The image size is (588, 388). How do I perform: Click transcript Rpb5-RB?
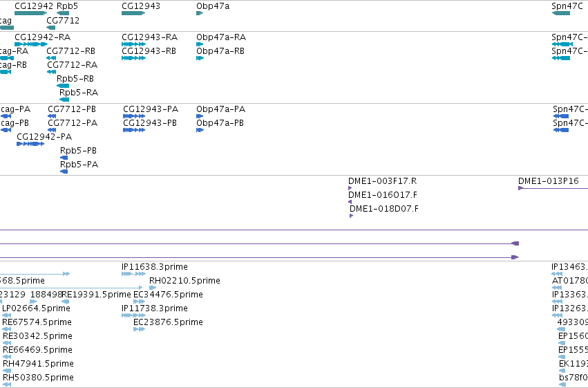coord(75,79)
